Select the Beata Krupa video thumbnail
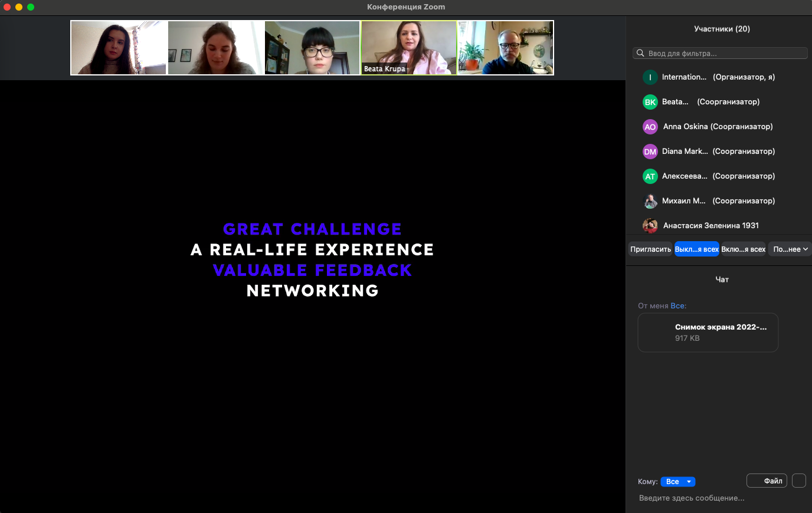 coord(409,48)
